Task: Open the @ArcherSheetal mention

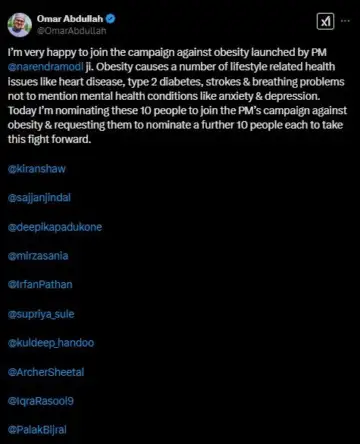Action: [x=46, y=372]
